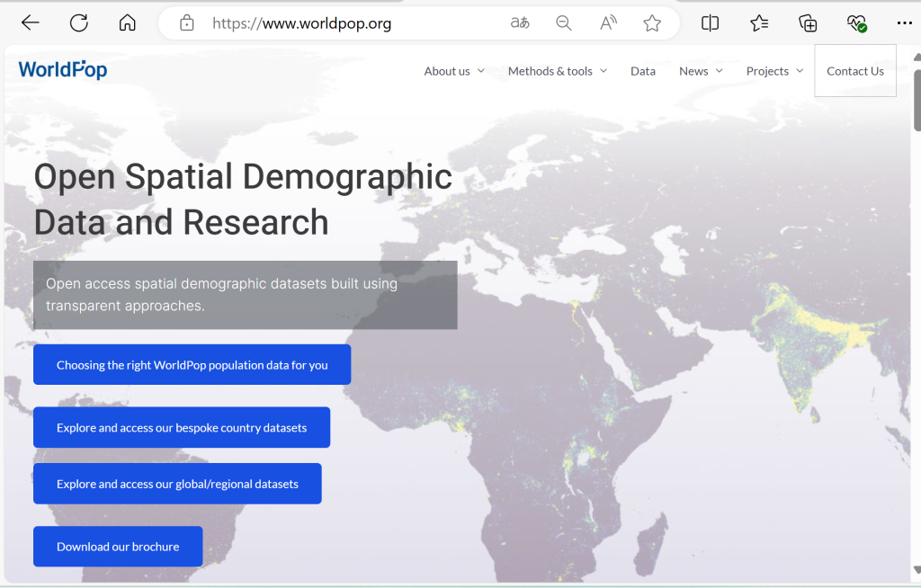Image resolution: width=921 pixels, height=588 pixels.
Task: Click the Contact Us button
Action: point(855,71)
